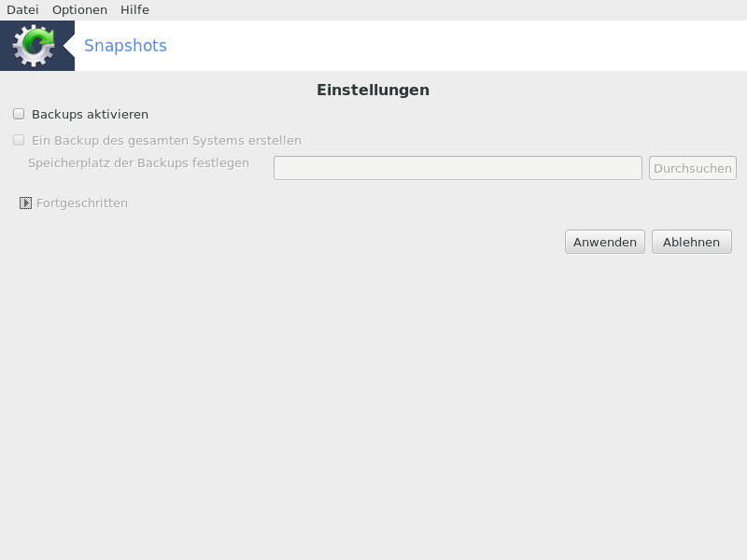747x560 pixels.
Task: Toggle Ein Backup des gesamten Systems erstellen
Action: point(19,140)
